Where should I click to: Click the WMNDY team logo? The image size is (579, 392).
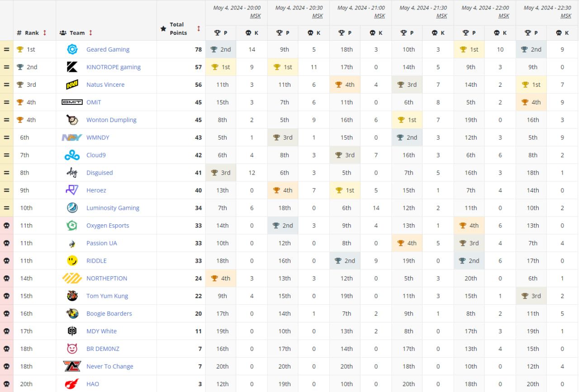72,137
